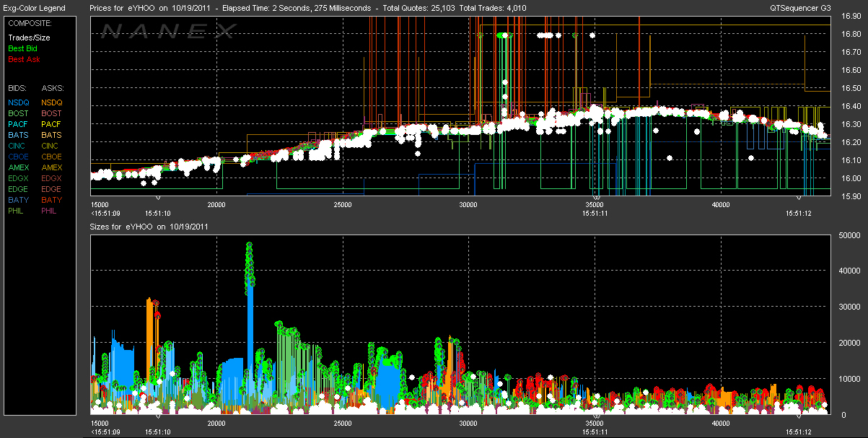The height and width of the screenshot is (438, 868).
Task: Select EDGE in the asks column
Action: click(52, 189)
